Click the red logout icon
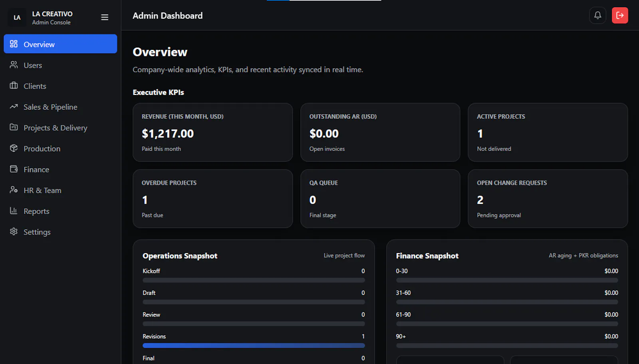 click(620, 16)
